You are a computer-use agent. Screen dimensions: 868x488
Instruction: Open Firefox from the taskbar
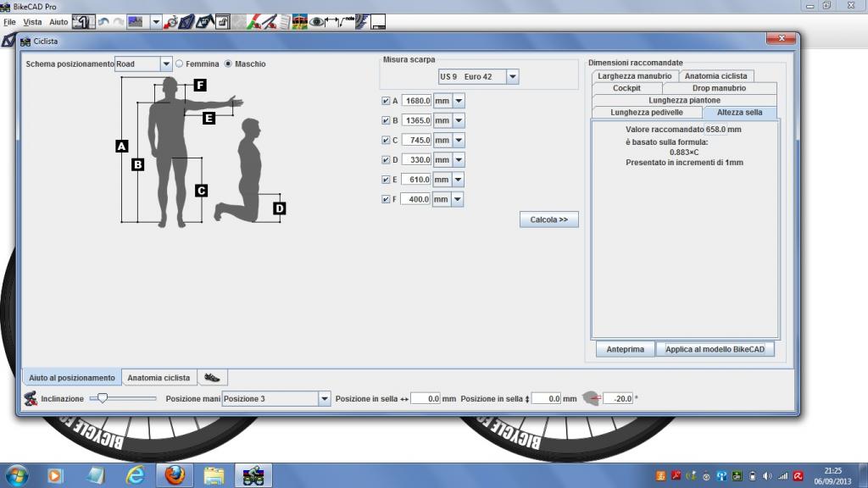(175, 474)
